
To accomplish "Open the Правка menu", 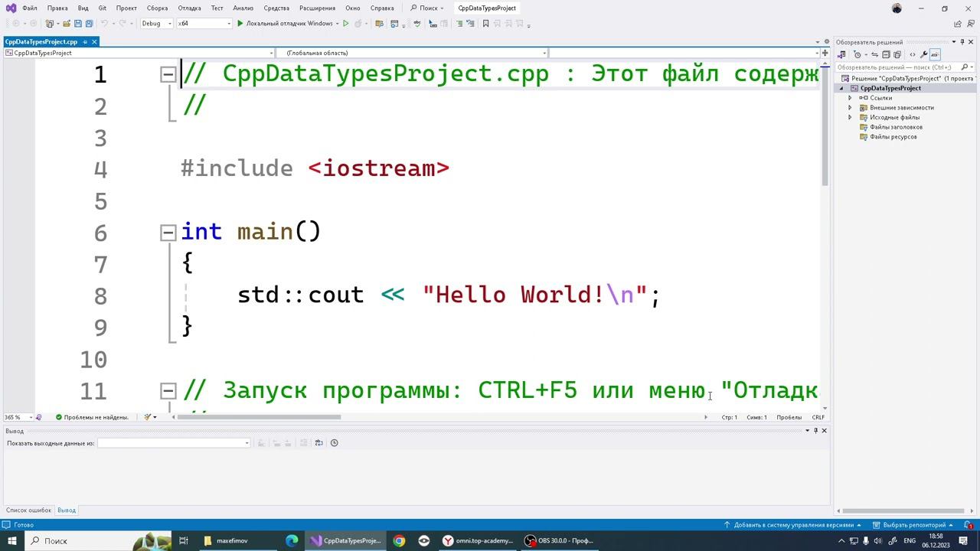I will 57,8.
